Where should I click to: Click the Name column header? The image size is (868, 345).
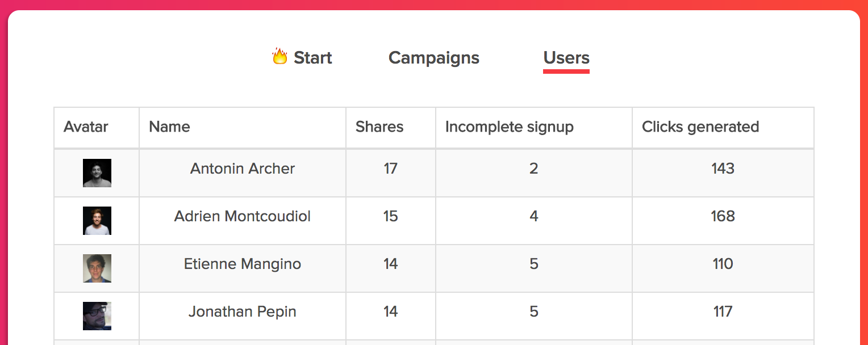(x=169, y=127)
